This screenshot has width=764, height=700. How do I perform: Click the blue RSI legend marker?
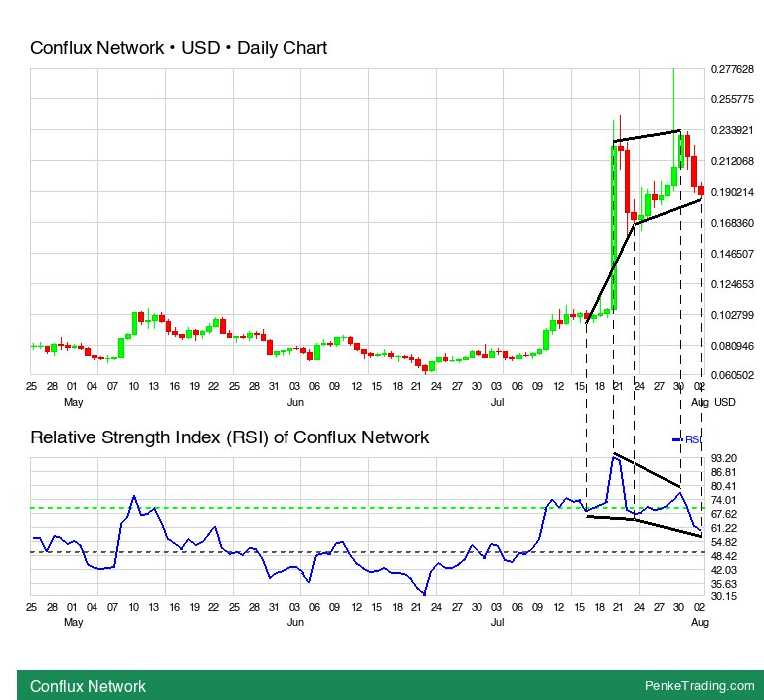coord(677,439)
